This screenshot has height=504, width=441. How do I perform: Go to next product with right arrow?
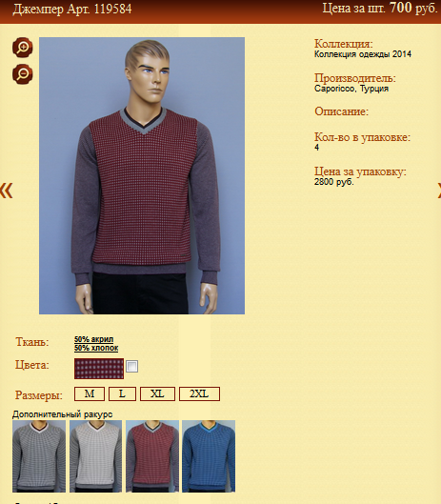[x=439, y=191]
